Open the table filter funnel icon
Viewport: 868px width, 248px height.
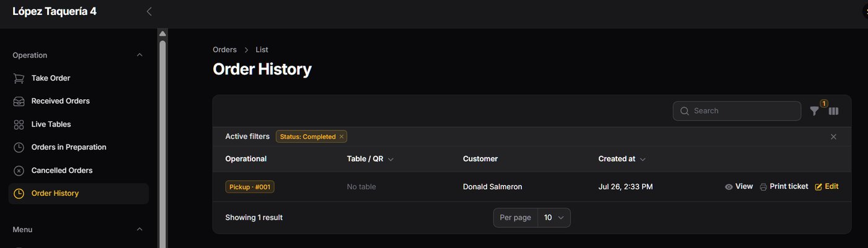pos(815,111)
